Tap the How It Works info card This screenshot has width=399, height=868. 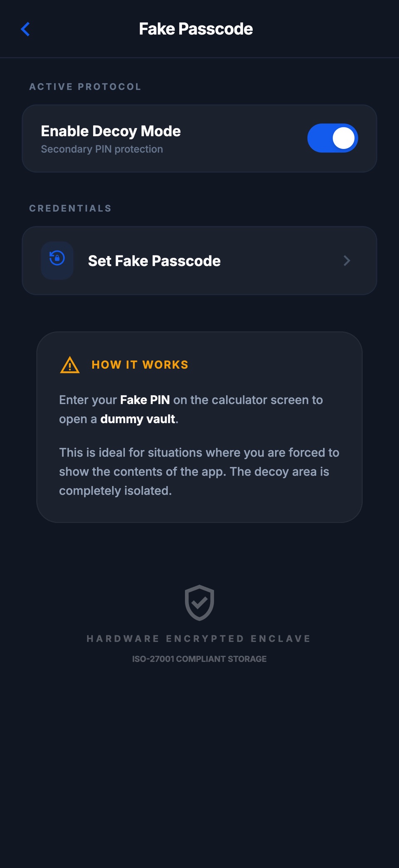[199, 427]
